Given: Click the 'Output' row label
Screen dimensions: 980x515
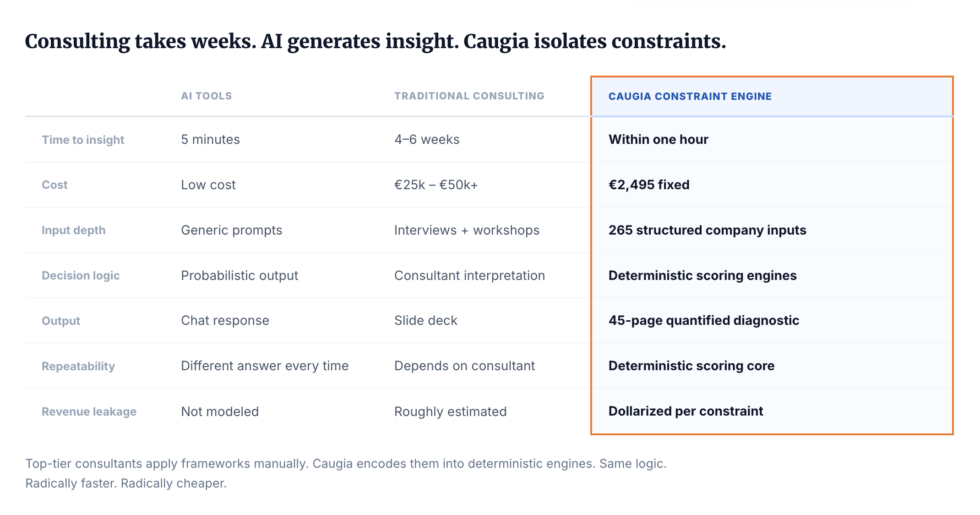Looking at the screenshot, I should coord(61,321).
